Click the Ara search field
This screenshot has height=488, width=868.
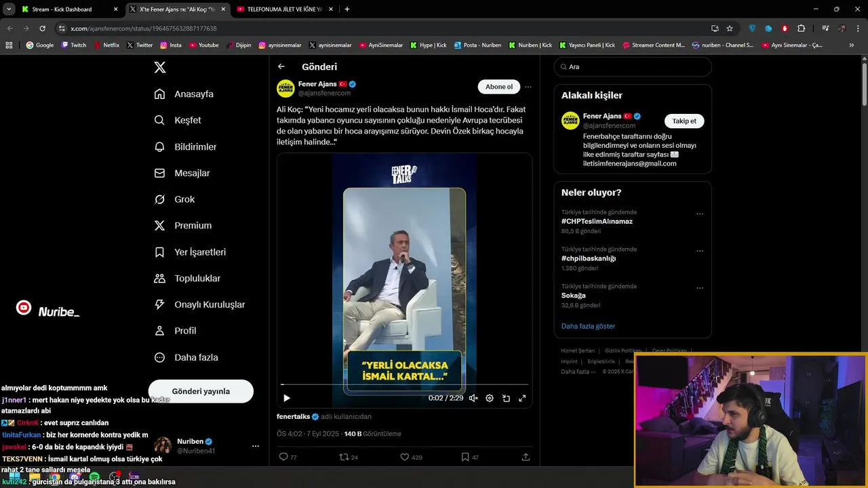(633, 66)
